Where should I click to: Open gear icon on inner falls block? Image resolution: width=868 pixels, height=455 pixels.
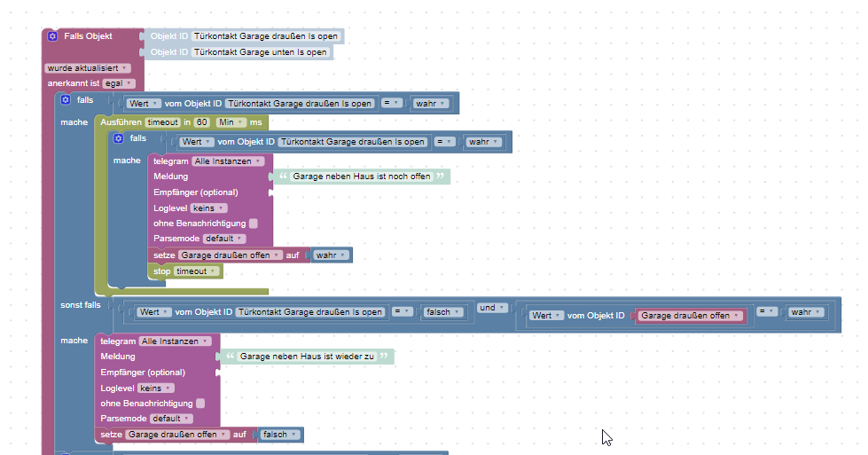point(119,138)
